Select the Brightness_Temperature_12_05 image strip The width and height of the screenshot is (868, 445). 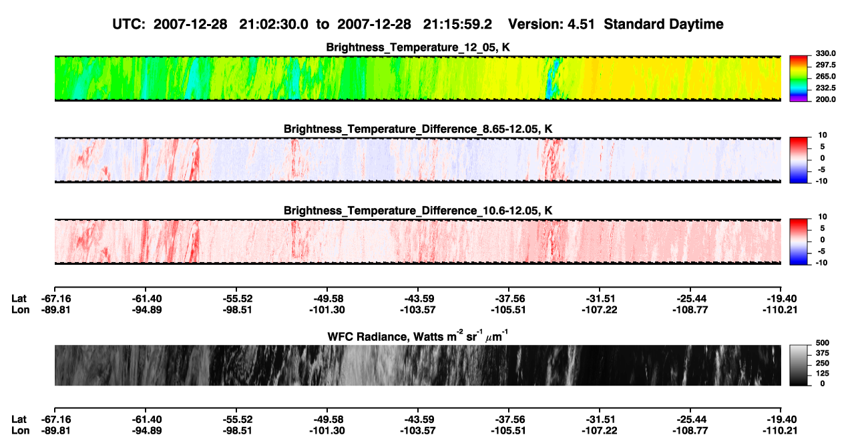click(417, 79)
